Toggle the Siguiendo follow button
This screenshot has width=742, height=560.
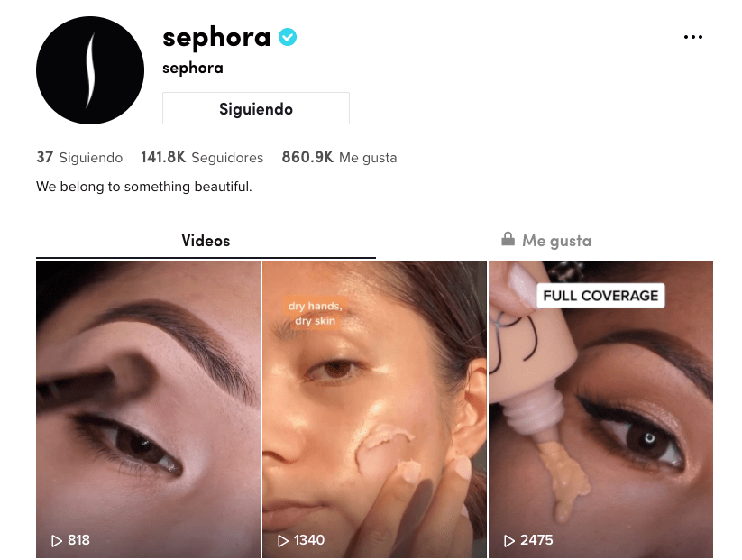tap(255, 108)
